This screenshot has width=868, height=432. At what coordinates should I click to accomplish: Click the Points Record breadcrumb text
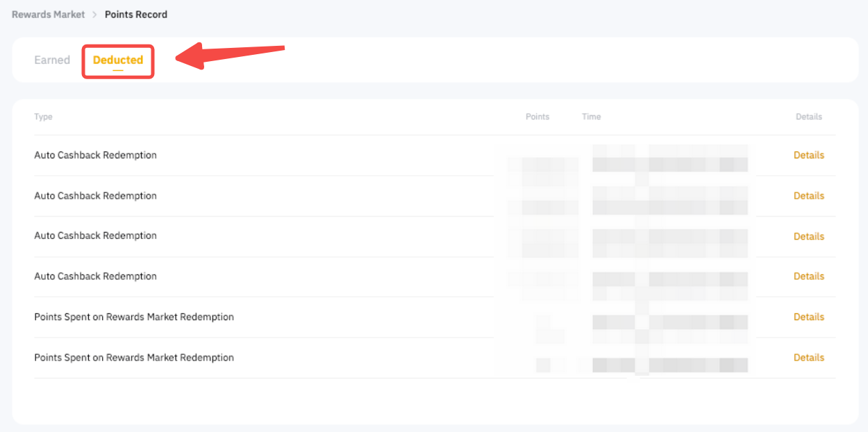tap(135, 15)
